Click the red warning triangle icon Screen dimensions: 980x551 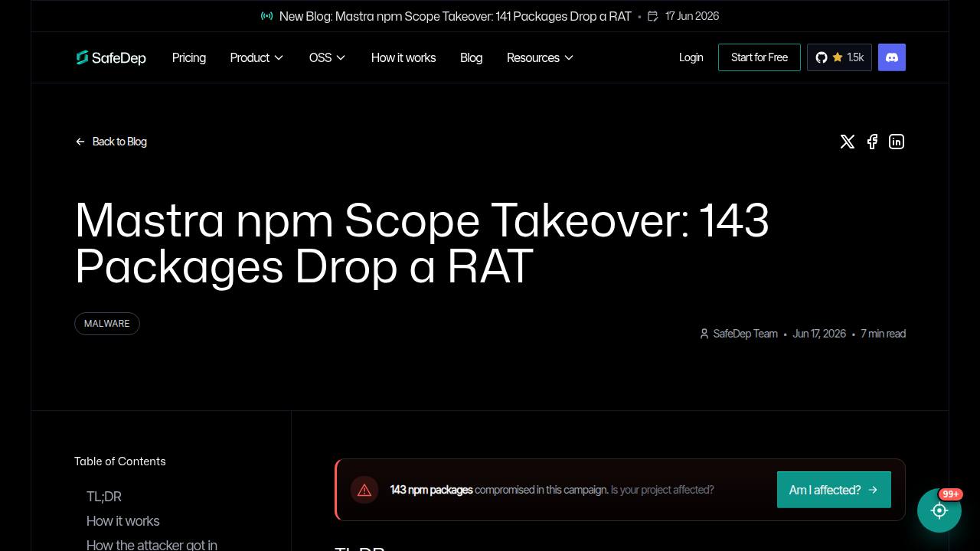(364, 490)
